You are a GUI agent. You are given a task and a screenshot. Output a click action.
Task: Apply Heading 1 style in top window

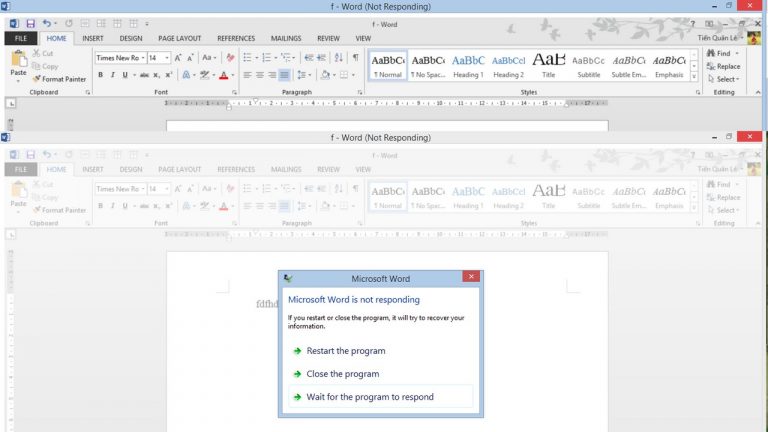point(468,65)
